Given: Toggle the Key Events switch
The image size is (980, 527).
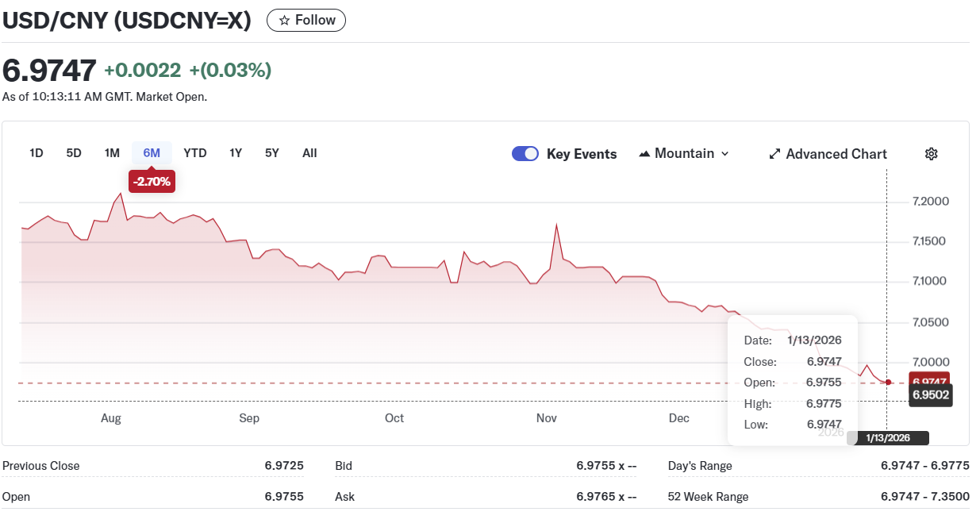Looking at the screenshot, I should point(525,154).
